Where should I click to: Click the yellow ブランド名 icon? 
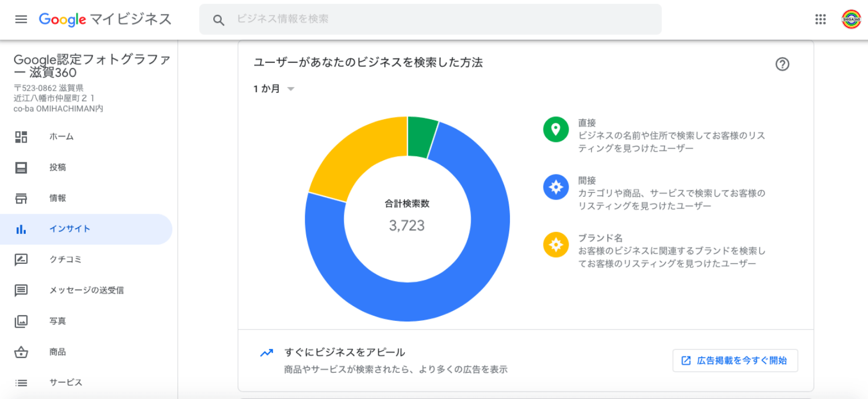click(x=555, y=245)
